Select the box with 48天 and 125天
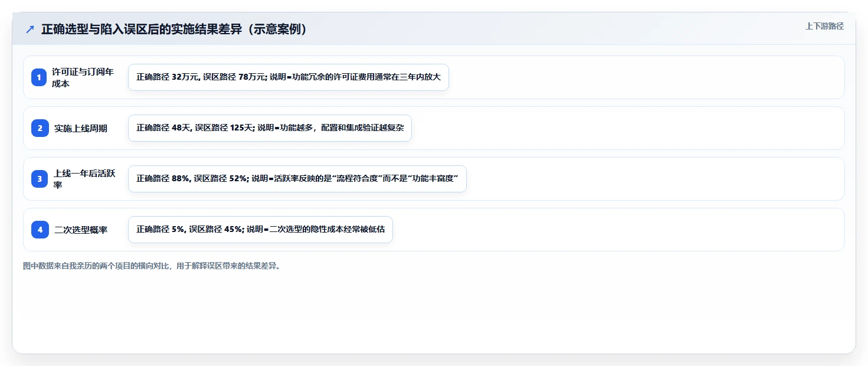The height and width of the screenshot is (366, 868). pos(270,128)
